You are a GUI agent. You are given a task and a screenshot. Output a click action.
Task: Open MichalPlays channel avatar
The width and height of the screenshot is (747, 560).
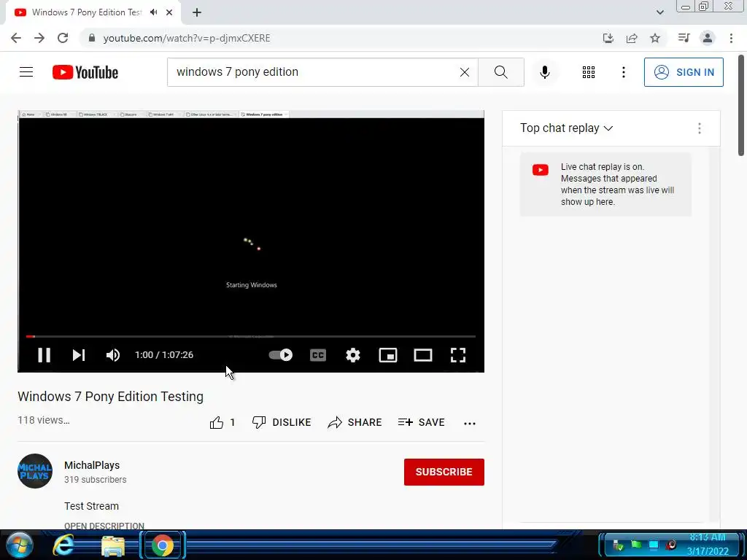(x=35, y=471)
